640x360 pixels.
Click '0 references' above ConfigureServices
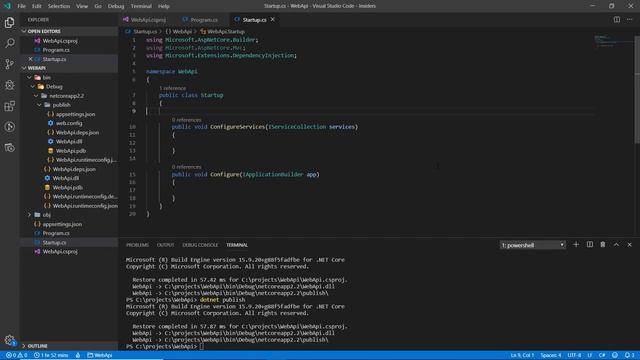[187, 120]
